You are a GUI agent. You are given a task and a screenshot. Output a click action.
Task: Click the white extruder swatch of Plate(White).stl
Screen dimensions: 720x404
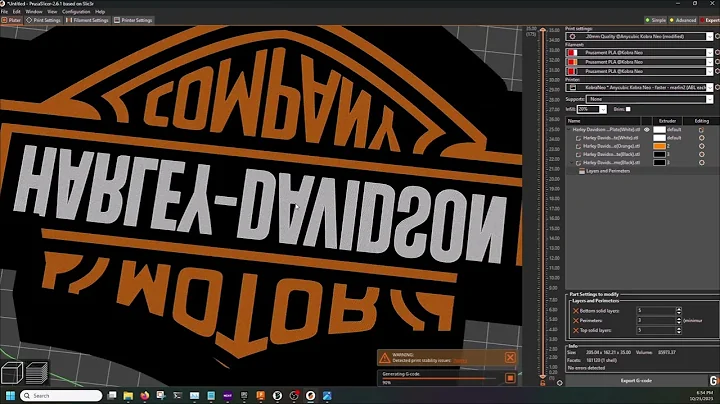[659, 130]
